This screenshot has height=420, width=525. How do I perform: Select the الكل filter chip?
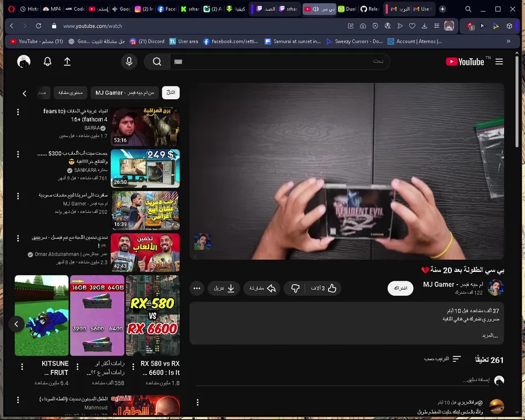171,93
